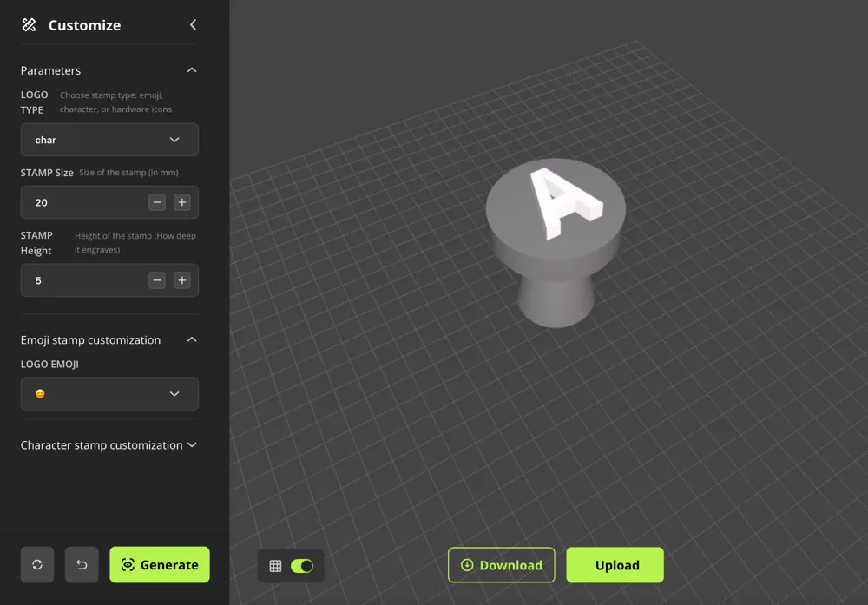This screenshot has width=868, height=605.
Task: Click the Upload button
Action: [x=615, y=565]
